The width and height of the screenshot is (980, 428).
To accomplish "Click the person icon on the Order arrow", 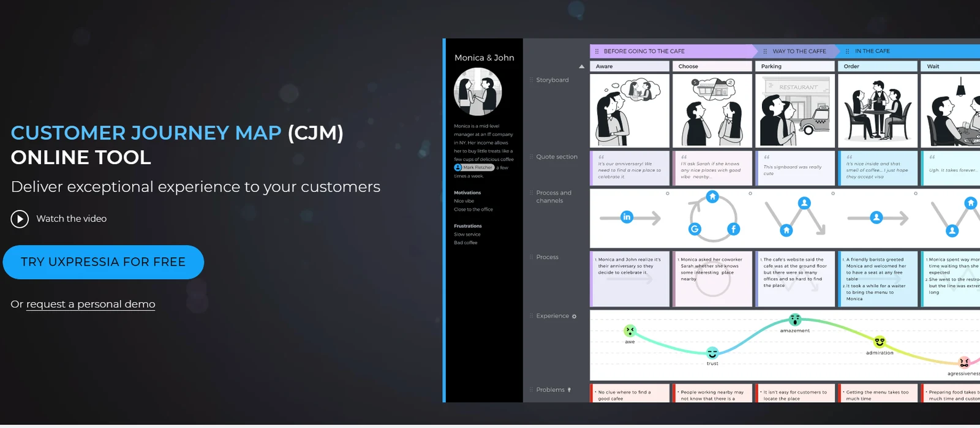I will coord(876,217).
